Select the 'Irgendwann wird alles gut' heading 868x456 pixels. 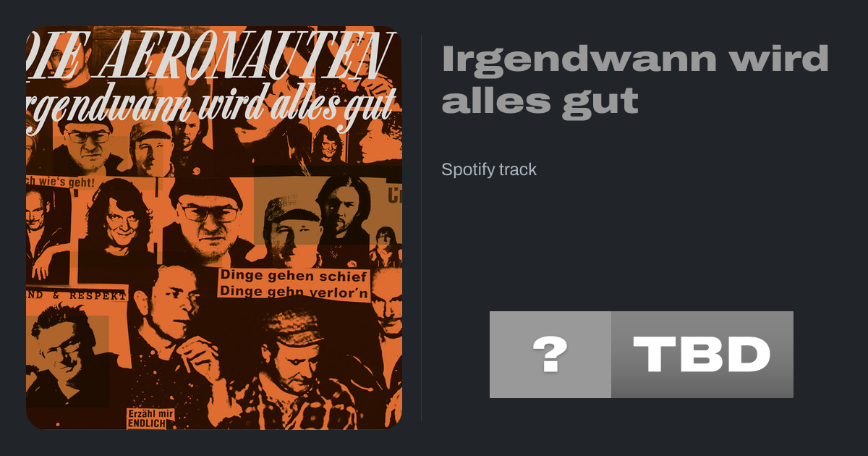(x=635, y=80)
